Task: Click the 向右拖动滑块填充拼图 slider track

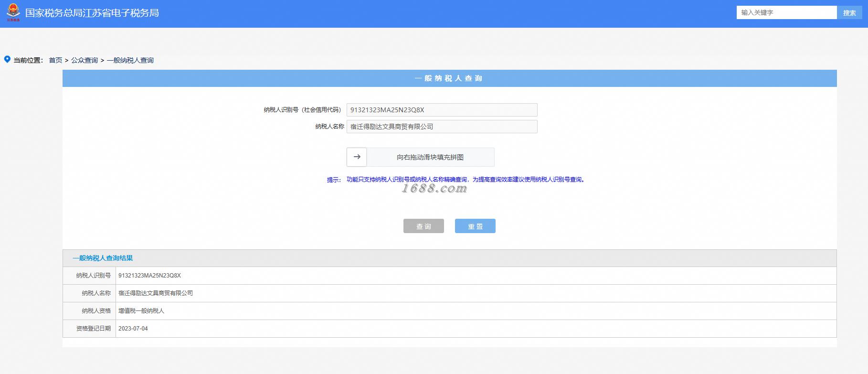Action: [x=421, y=157]
